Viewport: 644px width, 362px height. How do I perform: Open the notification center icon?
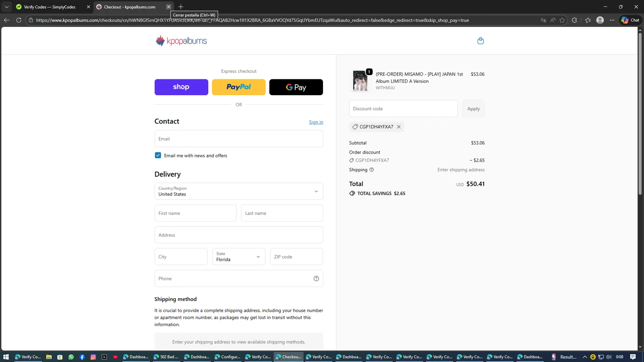tap(633, 357)
